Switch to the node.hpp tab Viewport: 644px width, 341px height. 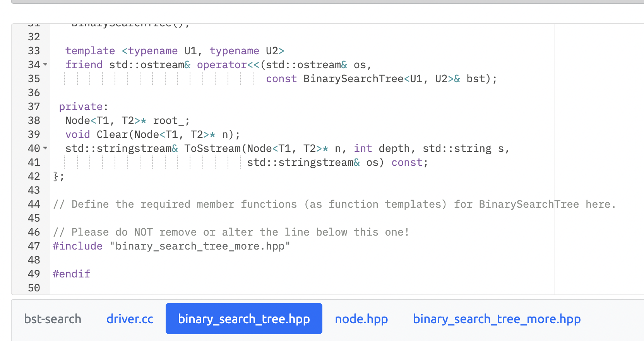click(x=361, y=319)
